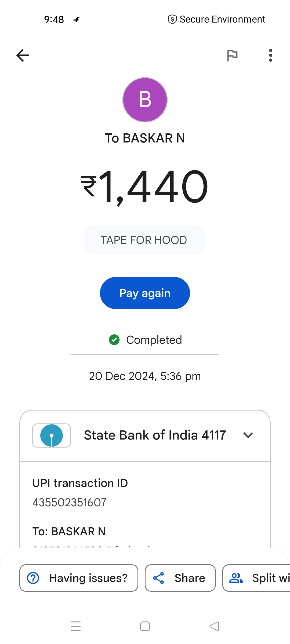
Task: Open the report flag icon
Action: pos(232,55)
